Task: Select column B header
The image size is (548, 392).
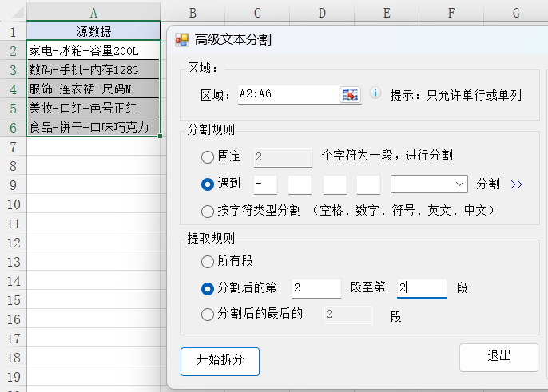Action: 193,13
